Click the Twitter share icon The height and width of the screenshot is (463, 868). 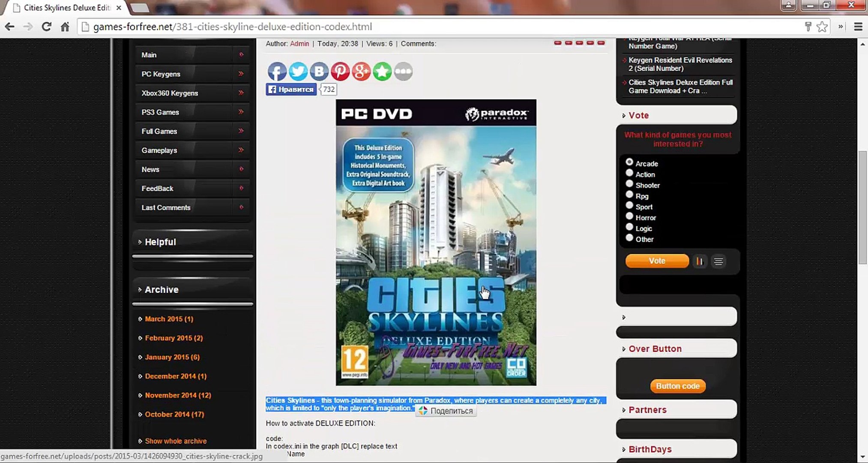click(x=298, y=71)
